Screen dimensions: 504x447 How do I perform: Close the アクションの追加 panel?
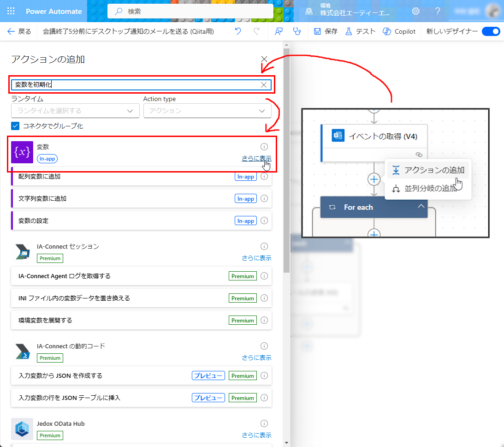[264, 59]
